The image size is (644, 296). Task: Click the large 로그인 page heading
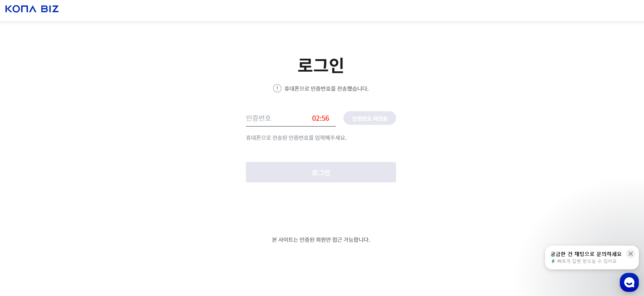(321, 65)
